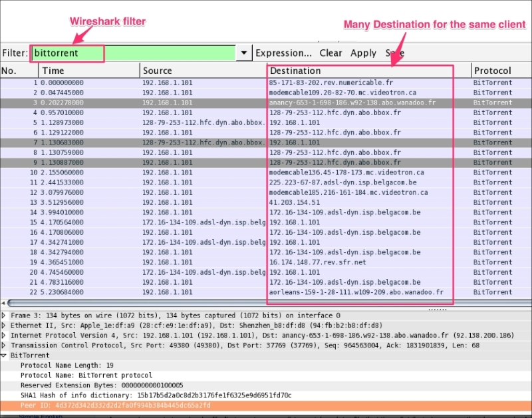Select packet 21 at time 4.783116000
The height and width of the screenshot is (418, 532).
tap(266, 282)
